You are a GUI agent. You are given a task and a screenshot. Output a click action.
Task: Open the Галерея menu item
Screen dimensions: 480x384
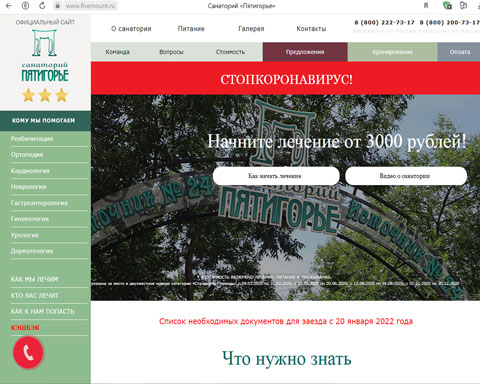point(251,29)
